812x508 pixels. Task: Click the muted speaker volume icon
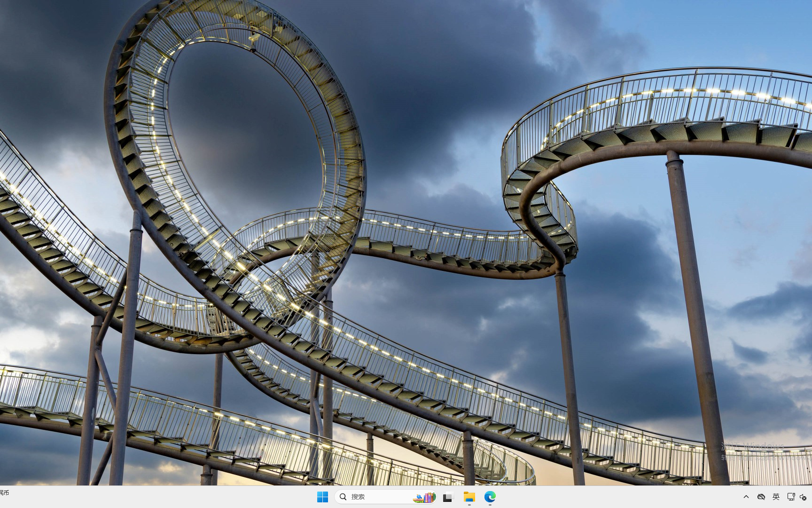(803, 497)
